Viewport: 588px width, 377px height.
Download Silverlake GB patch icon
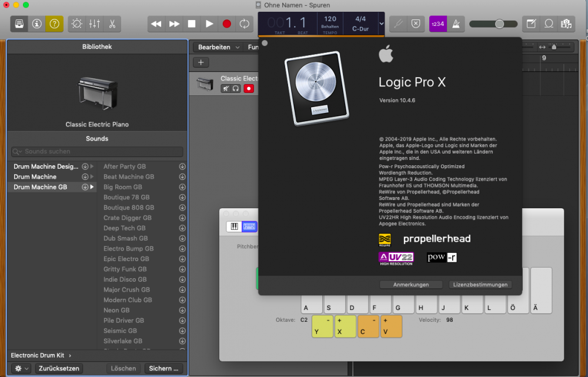pyautogui.click(x=182, y=341)
